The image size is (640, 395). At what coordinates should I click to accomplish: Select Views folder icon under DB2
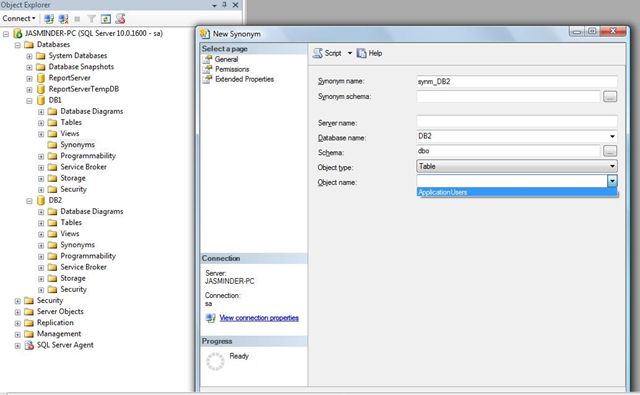[x=52, y=234]
